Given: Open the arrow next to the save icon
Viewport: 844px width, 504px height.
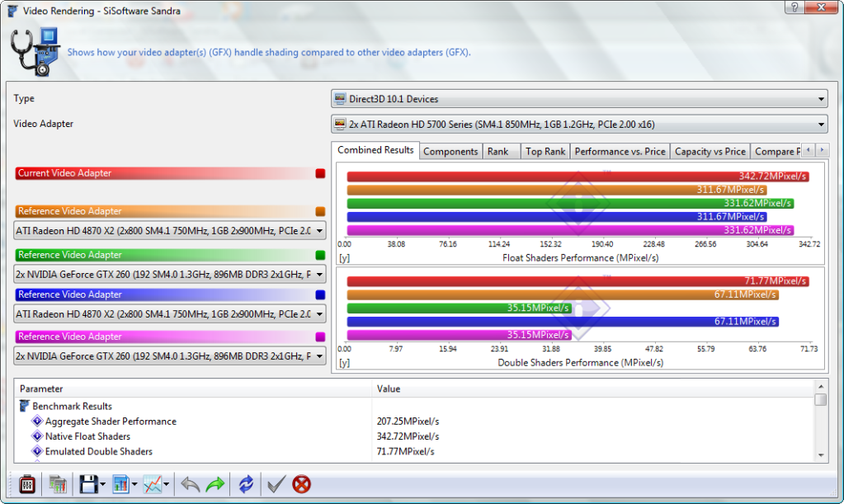Looking at the screenshot, I should tap(102, 484).
